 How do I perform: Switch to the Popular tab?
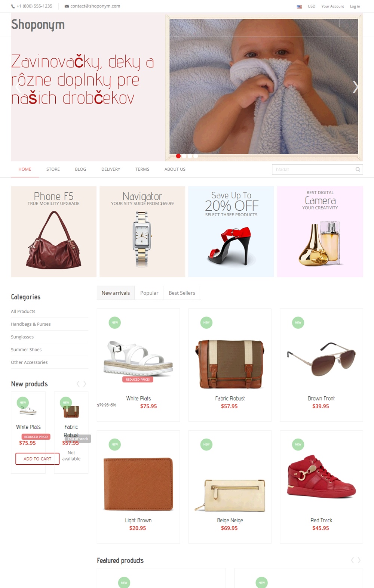coord(149,293)
